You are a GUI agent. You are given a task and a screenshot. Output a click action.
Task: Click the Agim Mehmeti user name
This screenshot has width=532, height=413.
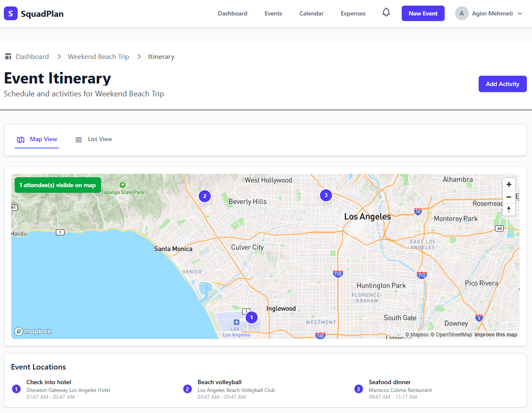(x=492, y=13)
